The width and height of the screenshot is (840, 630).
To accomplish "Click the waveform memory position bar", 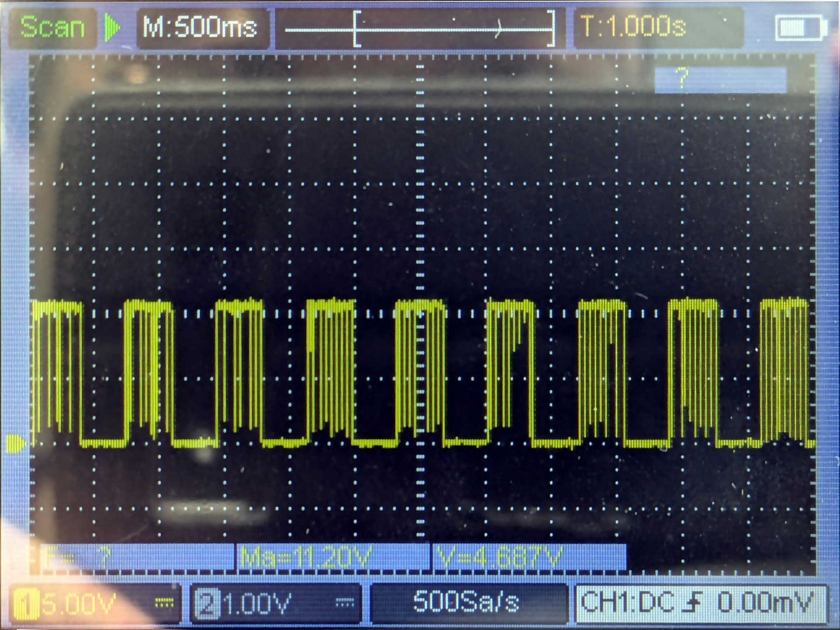I will pyautogui.click(x=419, y=29).
